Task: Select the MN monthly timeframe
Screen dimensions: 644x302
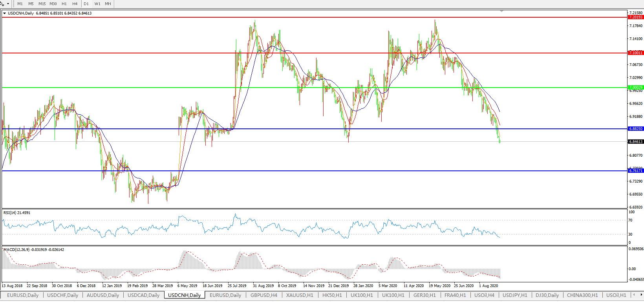Action: pyautogui.click(x=108, y=4)
